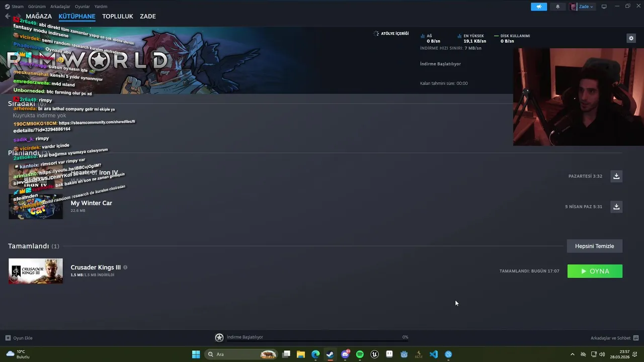Open the ZADE profile tab
The image size is (644, 362).
pyautogui.click(x=148, y=16)
